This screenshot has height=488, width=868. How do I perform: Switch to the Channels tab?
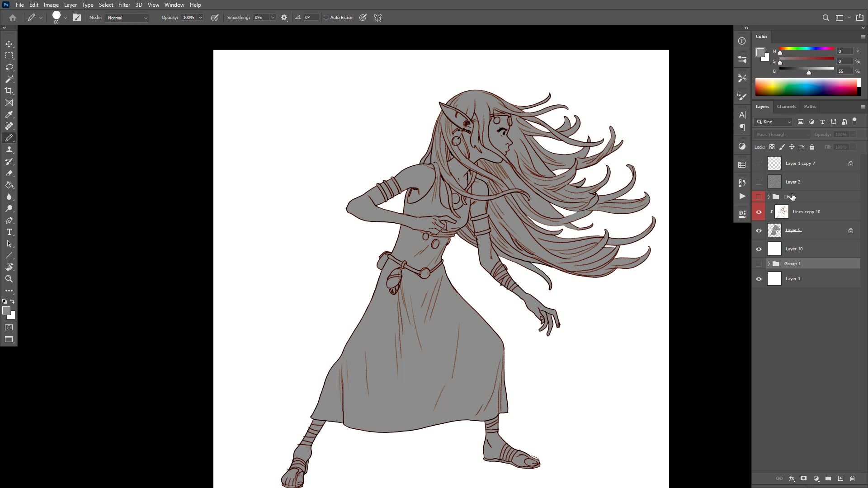pos(786,107)
